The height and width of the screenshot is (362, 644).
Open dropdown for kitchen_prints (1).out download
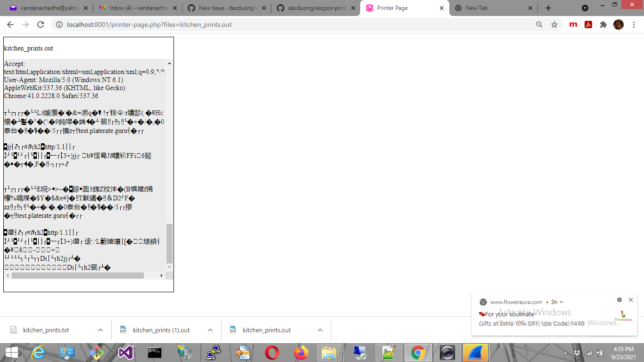click(209, 330)
